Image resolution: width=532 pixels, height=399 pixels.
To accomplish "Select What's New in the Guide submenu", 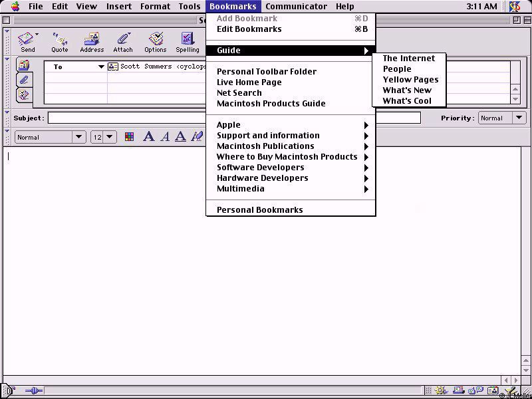I will click(409, 90).
